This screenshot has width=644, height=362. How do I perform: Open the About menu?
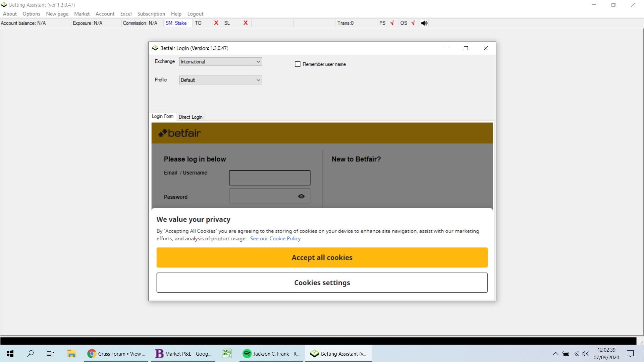10,14
